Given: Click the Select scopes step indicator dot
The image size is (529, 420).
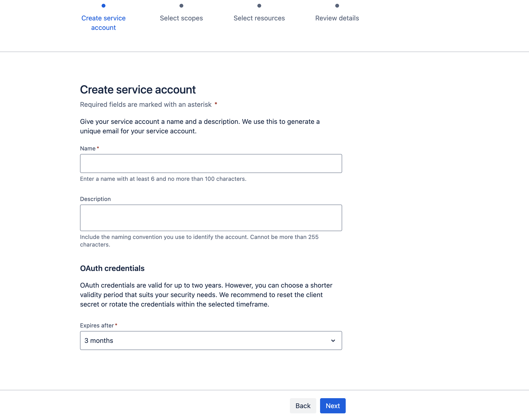Looking at the screenshot, I should pos(181,5).
